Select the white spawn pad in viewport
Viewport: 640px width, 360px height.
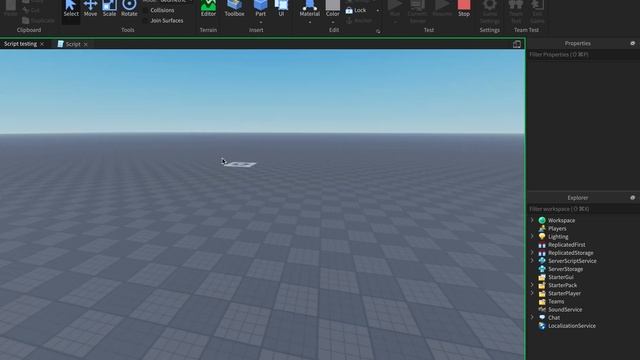[x=240, y=164]
